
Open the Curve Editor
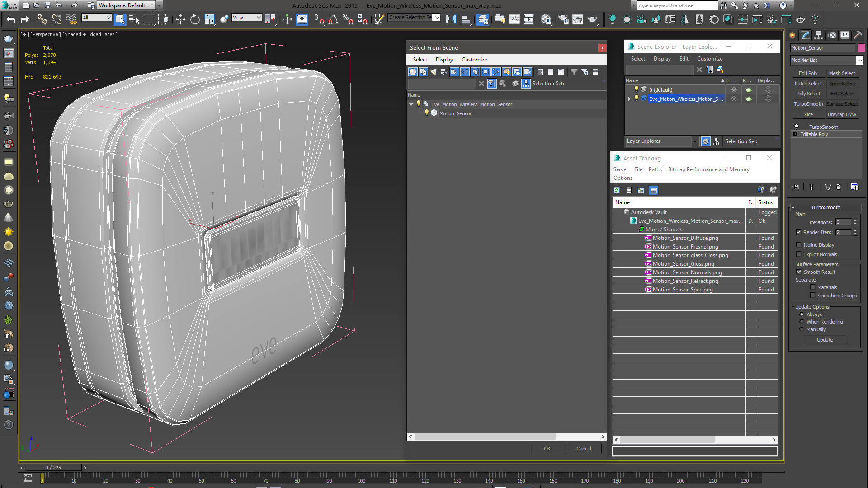coord(514,19)
